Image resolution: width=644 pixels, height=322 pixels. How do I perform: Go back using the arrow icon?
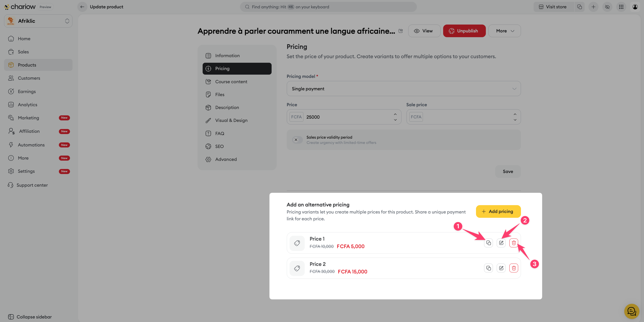click(x=82, y=7)
